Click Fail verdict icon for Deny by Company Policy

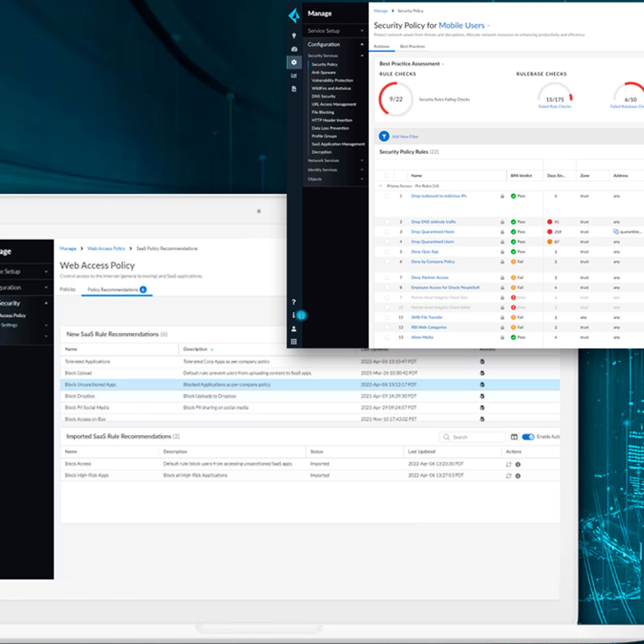point(513,262)
